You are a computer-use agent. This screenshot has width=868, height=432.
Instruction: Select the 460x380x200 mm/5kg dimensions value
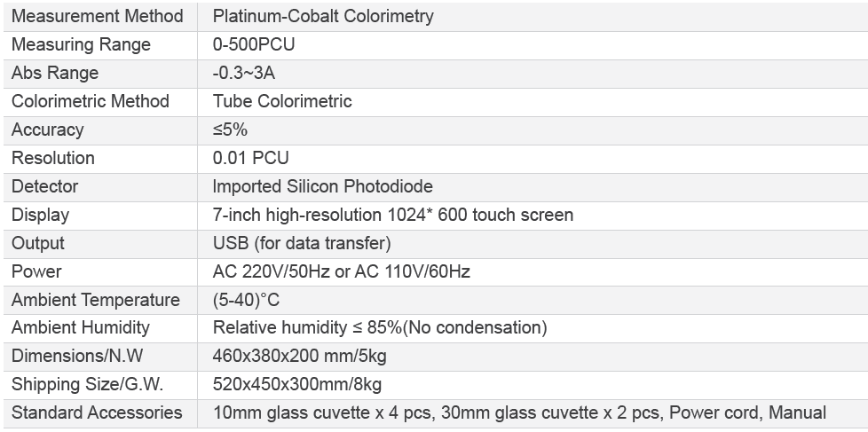(x=299, y=356)
